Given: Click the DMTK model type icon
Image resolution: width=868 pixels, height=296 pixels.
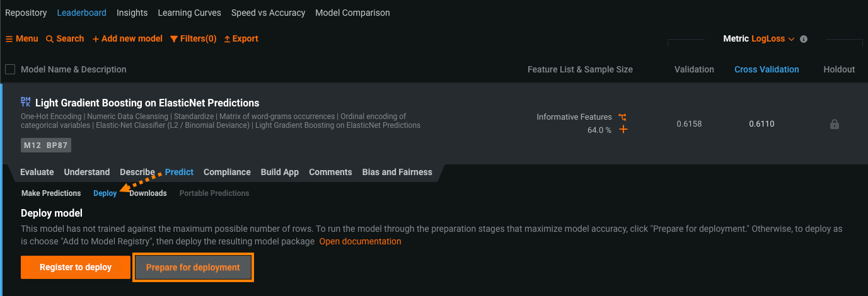Looking at the screenshot, I should (26, 102).
